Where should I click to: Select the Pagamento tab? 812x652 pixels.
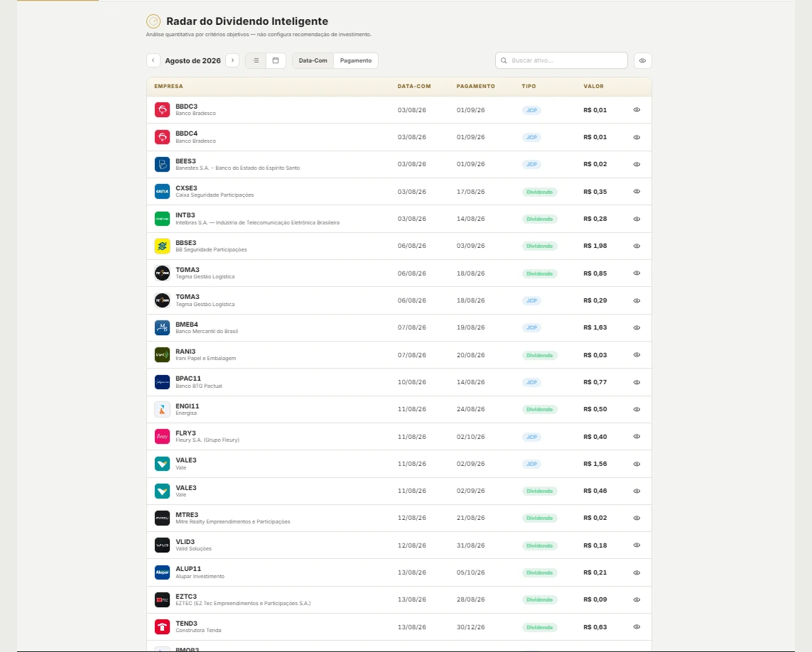pyautogui.click(x=356, y=60)
